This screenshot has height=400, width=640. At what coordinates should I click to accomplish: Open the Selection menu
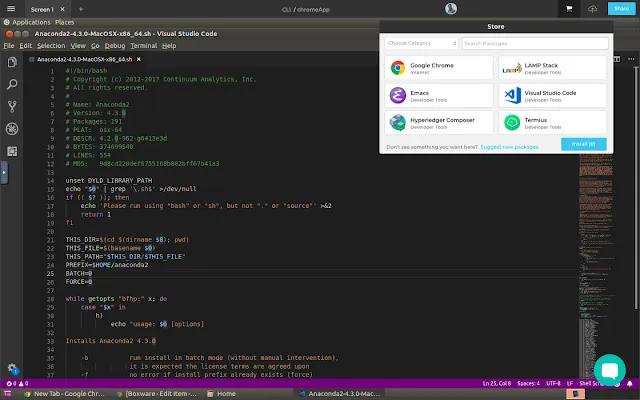(x=51, y=46)
